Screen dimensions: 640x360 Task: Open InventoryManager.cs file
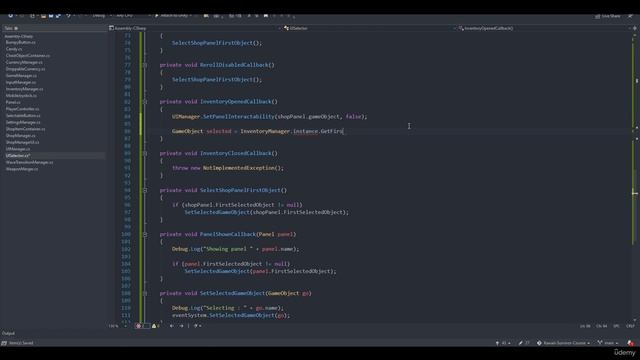(x=24, y=89)
